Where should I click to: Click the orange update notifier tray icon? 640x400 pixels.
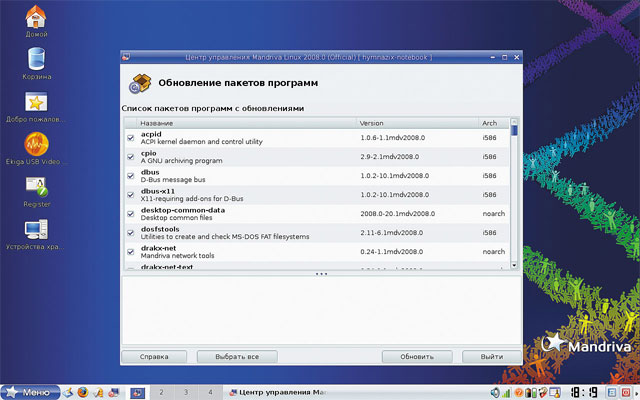click(519, 393)
